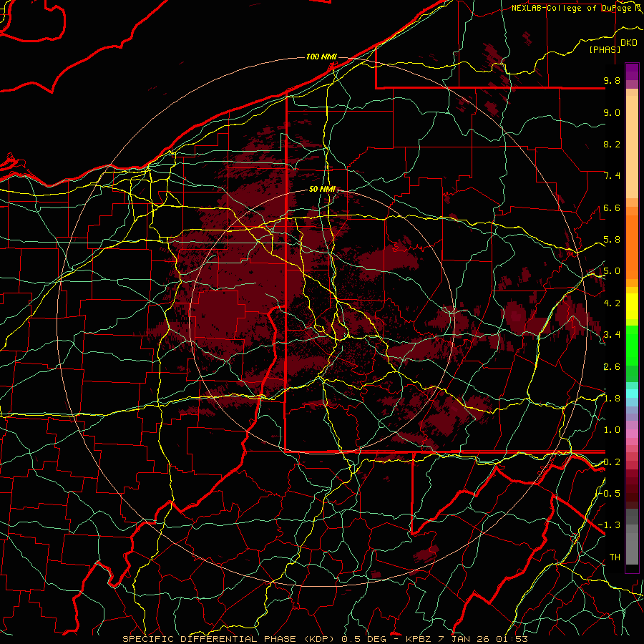The height and width of the screenshot is (644, 644).
Task: Click the 100 NMI range ring label
Action: tap(321, 57)
